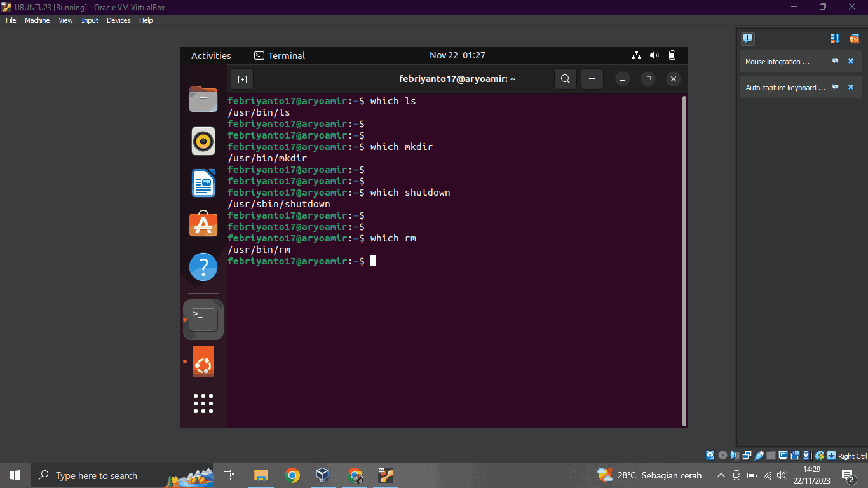Click the Windows tray volume icon
868x488 pixels.
tap(782, 475)
